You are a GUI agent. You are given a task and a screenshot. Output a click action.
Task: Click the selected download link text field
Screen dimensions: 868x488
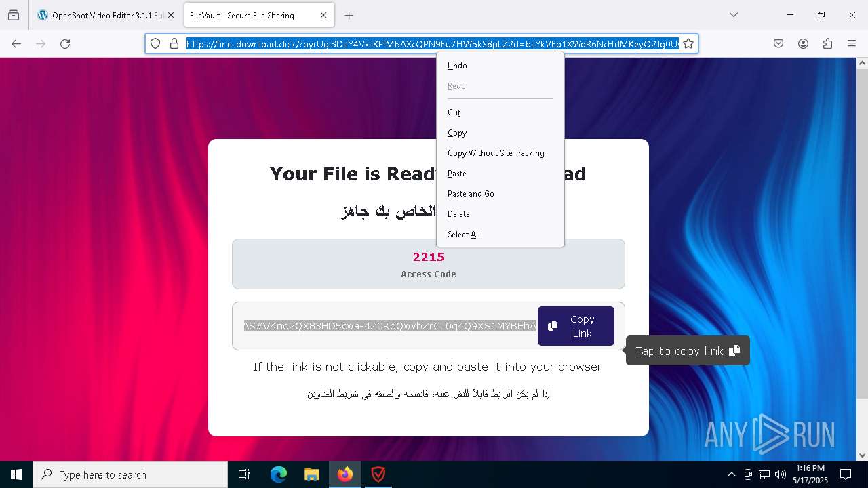(x=390, y=326)
